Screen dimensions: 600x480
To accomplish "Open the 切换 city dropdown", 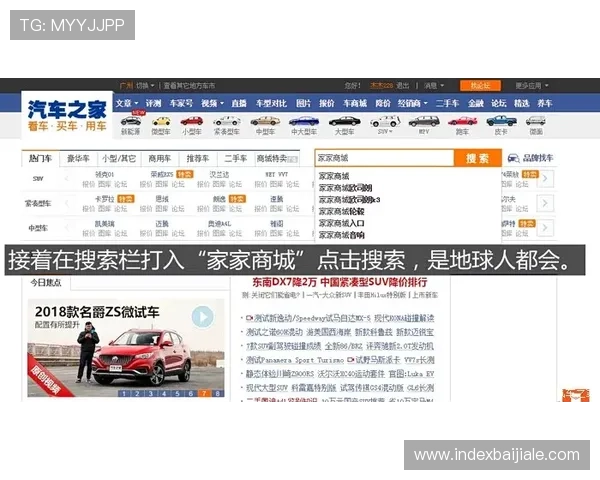I will [x=145, y=85].
